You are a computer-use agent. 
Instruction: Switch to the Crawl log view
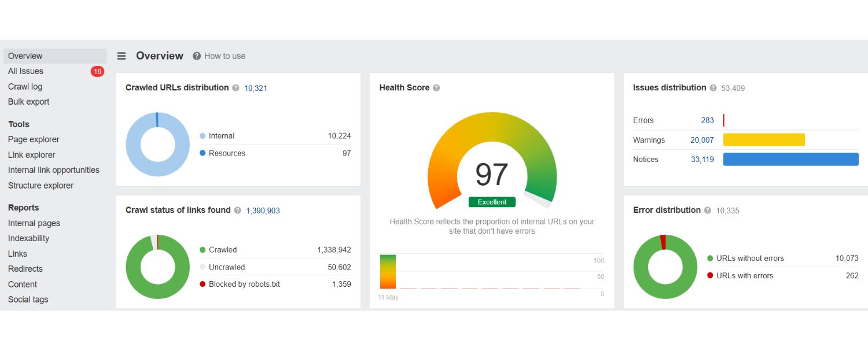click(x=25, y=86)
